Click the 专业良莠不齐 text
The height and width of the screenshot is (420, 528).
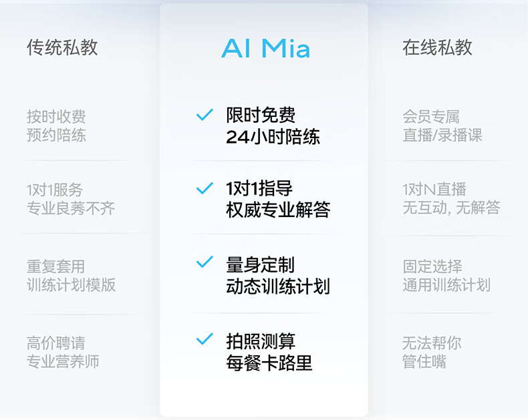(71, 208)
